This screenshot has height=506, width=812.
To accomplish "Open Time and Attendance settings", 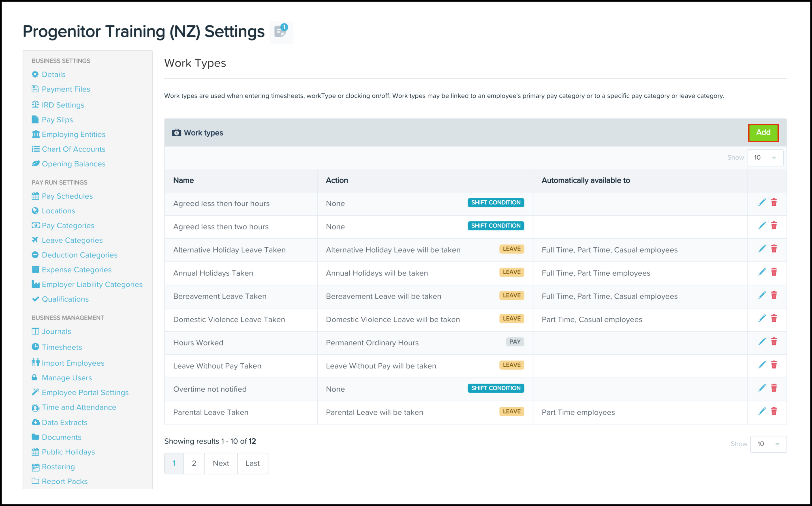I will coord(79,407).
